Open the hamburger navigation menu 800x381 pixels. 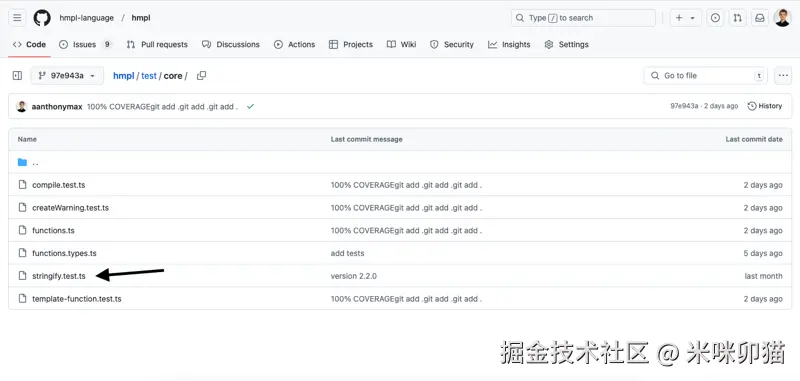click(17, 18)
